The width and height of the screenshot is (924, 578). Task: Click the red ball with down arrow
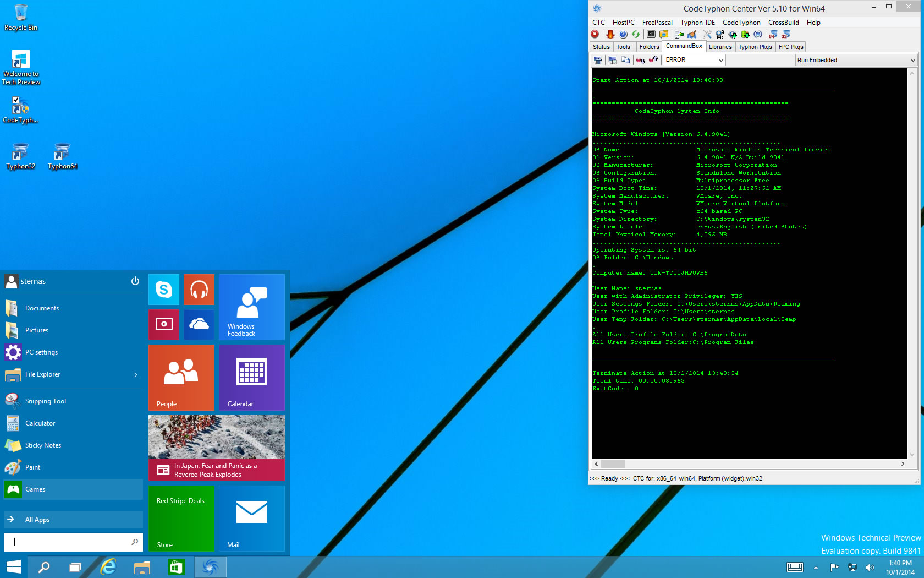(x=641, y=60)
